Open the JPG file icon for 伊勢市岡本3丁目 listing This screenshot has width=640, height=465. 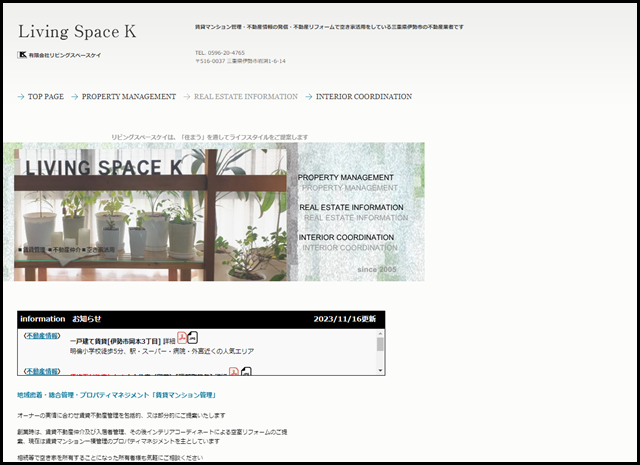(x=193, y=337)
